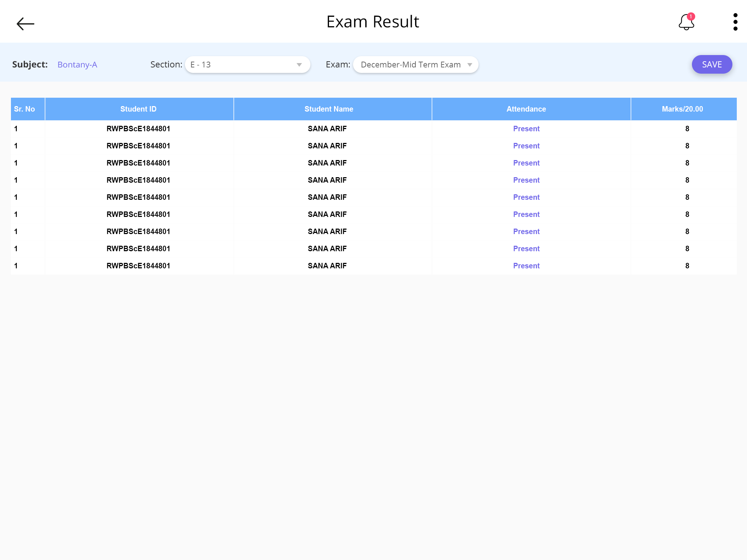Click the Student ID column header
The height and width of the screenshot is (560, 747).
coord(138,109)
